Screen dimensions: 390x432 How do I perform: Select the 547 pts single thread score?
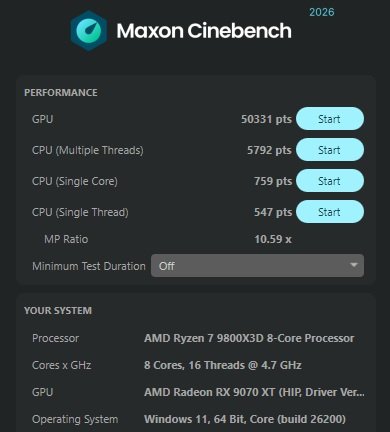273,212
